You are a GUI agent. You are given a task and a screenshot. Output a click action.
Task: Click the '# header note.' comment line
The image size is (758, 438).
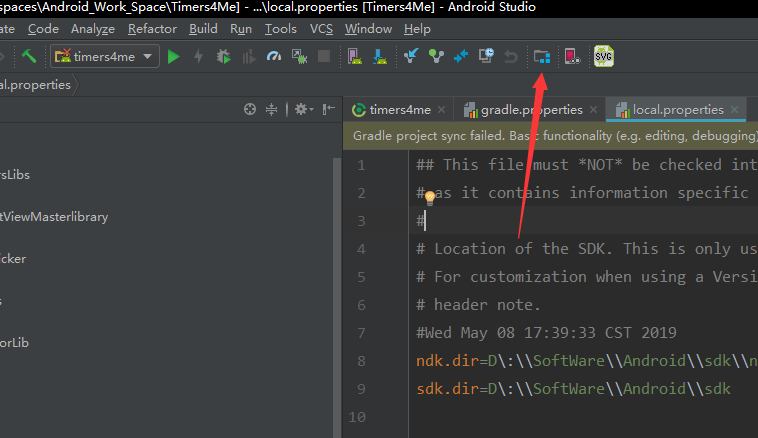pos(478,305)
